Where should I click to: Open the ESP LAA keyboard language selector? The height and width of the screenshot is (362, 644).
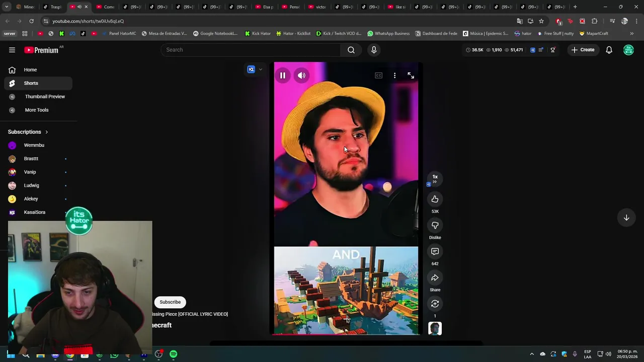click(588, 354)
